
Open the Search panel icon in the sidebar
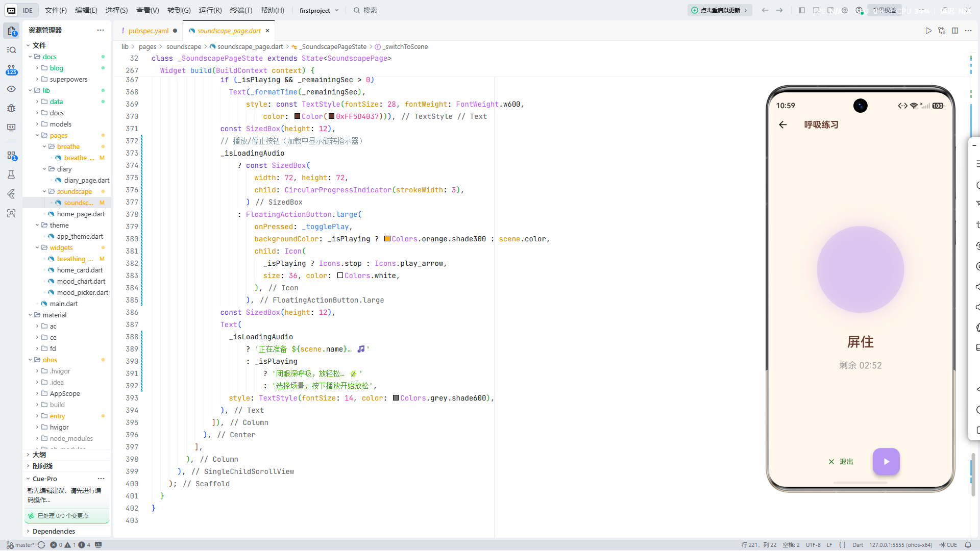click(x=11, y=50)
